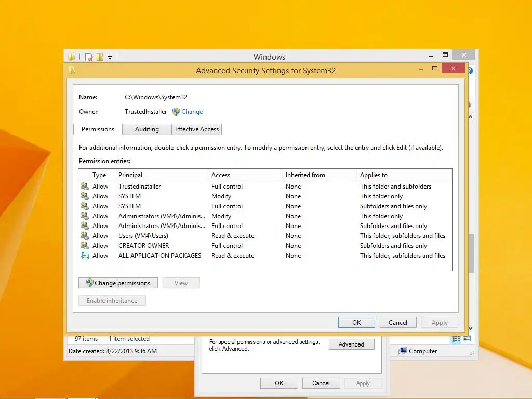
Task: Click the Change permissions button
Action: coord(118,283)
